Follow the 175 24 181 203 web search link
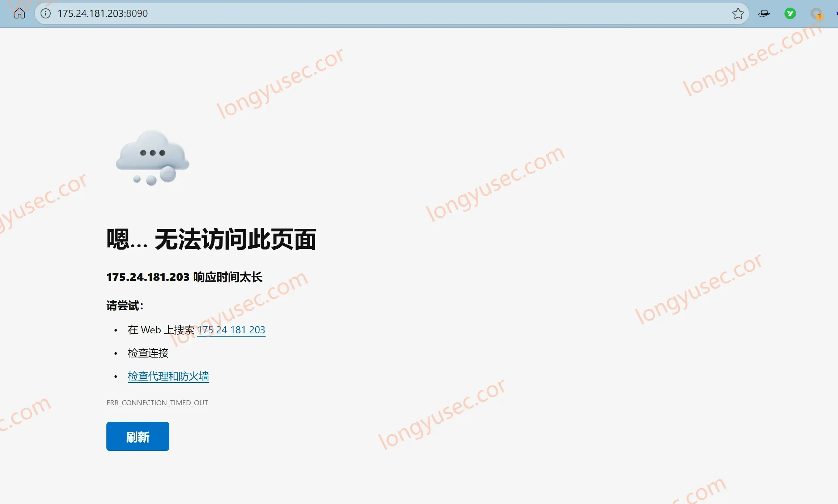838x504 pixels. 231,330
